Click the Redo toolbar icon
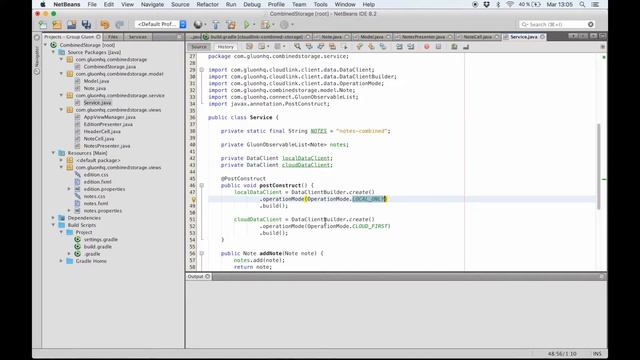640x360 pixels. click(x=119, y=24)
